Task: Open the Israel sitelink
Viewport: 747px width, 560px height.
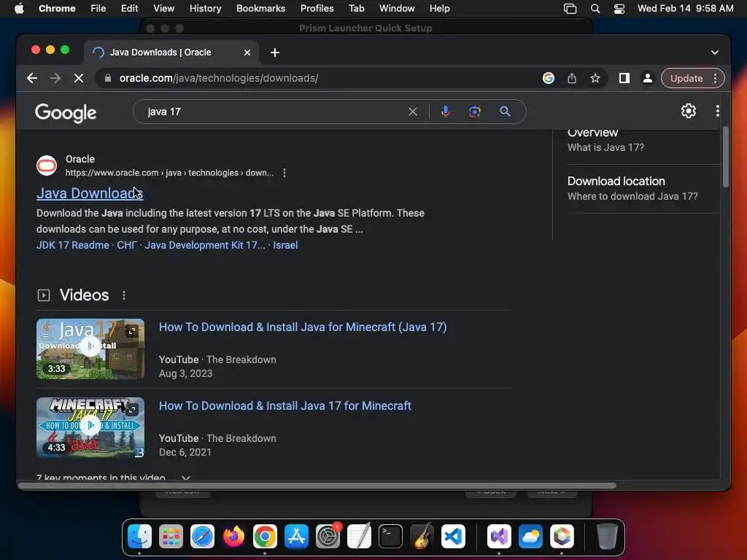Action: coord(285,245)
